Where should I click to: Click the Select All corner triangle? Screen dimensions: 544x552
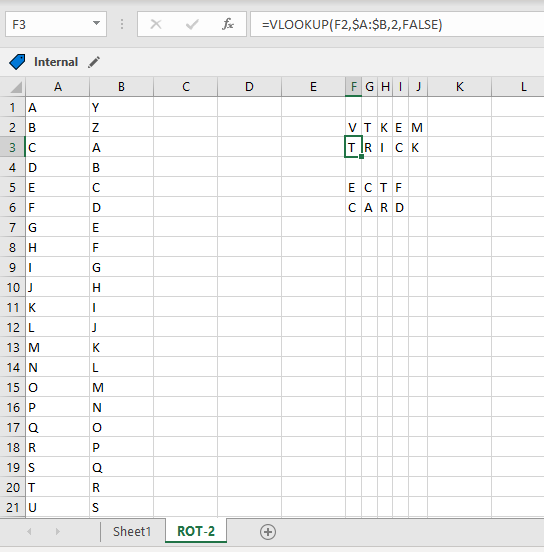click(15, 87)
